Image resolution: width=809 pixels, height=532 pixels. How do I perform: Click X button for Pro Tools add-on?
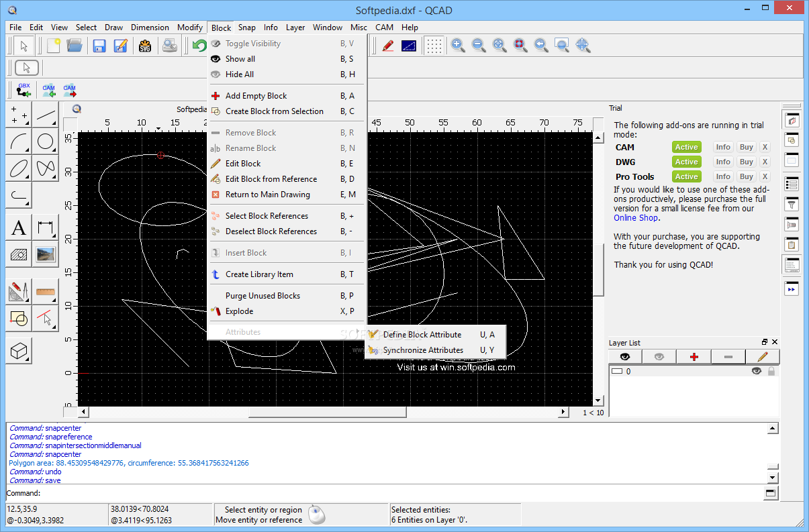click(765, 176)
